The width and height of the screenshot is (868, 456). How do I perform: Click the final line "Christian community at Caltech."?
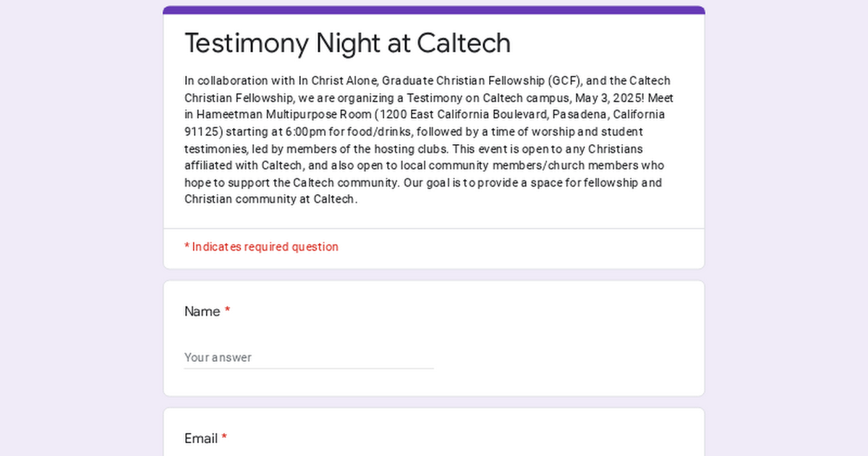tap(271, 199)
